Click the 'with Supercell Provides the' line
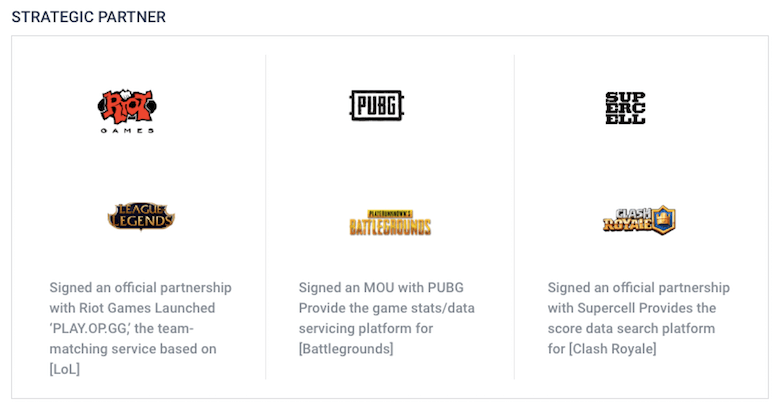The image size is (780, 412). pos(632,308)
